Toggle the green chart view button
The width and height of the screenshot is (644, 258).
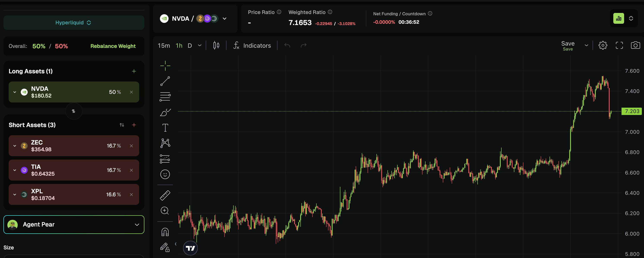click(618, 19)
